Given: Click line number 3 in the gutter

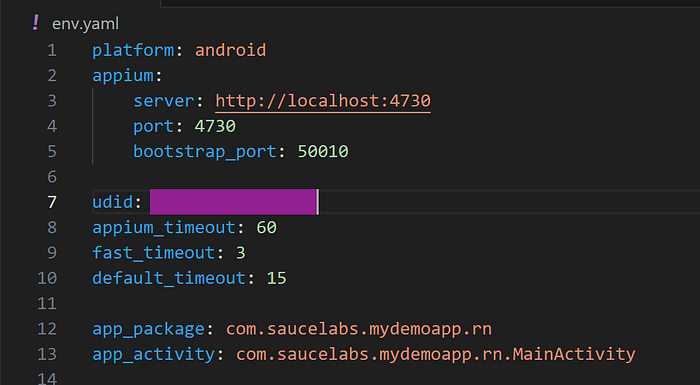Looking at the screenshot, I should 52,101.
